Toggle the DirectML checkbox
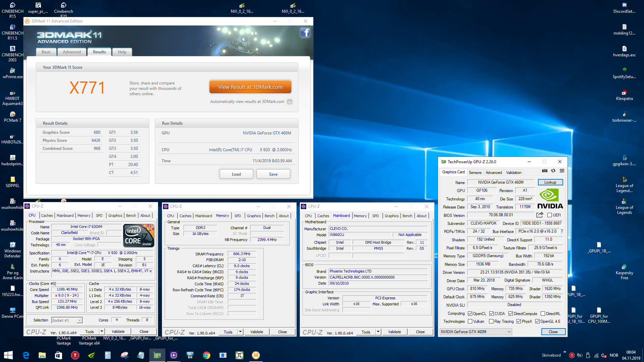 tap(543, 314)
